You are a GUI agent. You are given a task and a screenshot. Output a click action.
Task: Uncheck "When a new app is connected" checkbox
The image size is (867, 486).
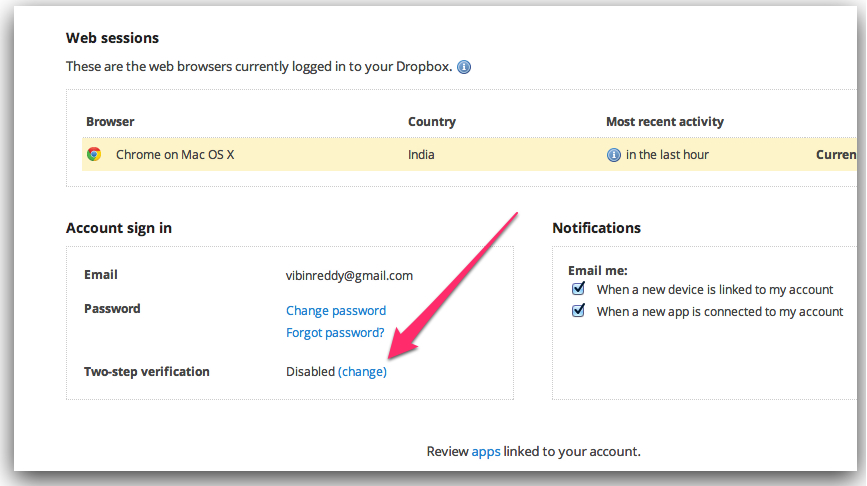(578, 311)
